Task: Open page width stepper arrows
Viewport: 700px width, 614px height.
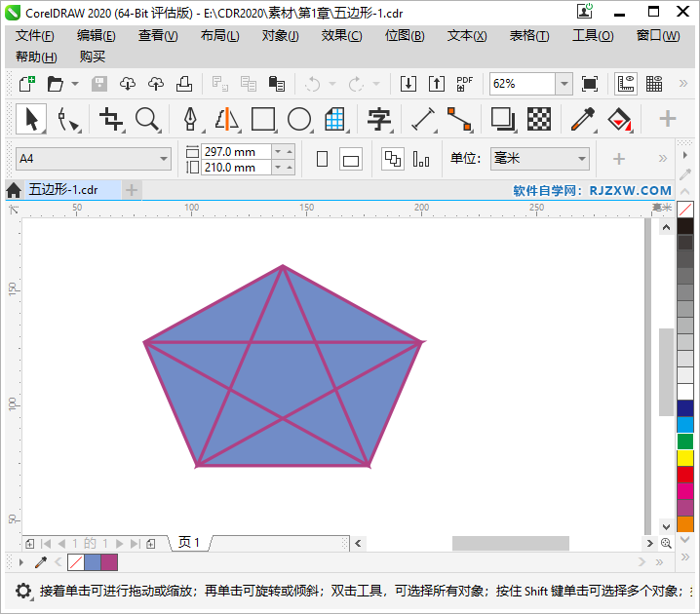Action: click(x=283, y=152)
